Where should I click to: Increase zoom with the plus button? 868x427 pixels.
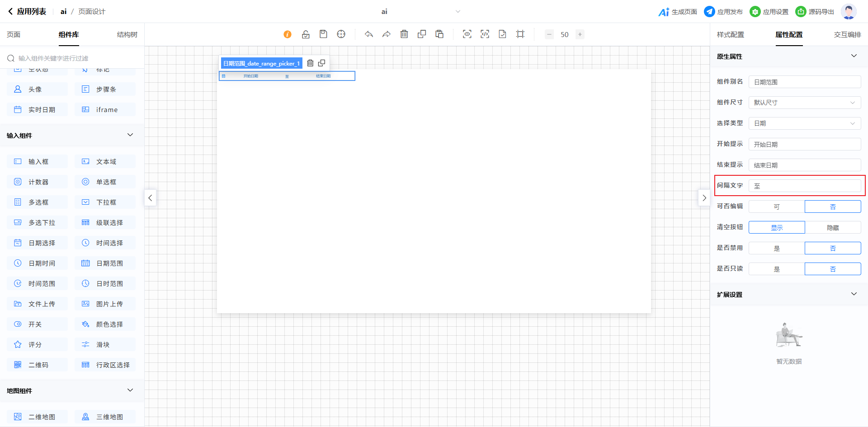point(580,34)
